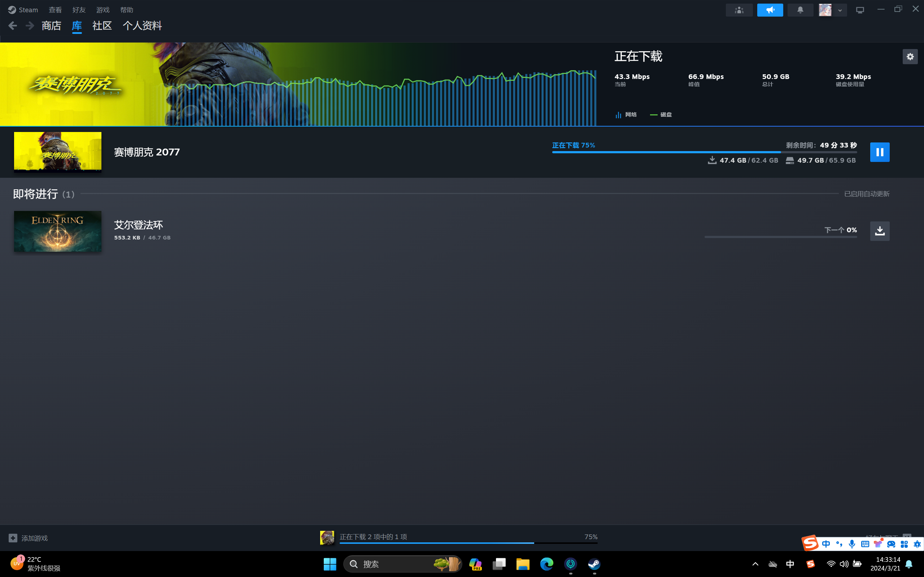The image size is (924, 577).
Task: Show hidden system tray icons chevron
Action: [755, 564]
